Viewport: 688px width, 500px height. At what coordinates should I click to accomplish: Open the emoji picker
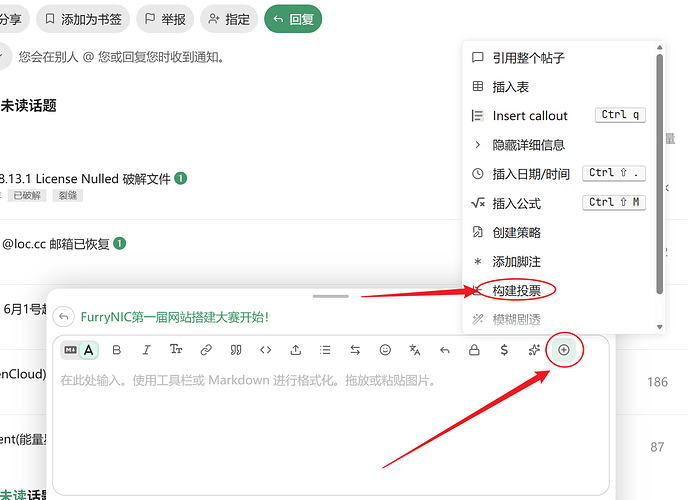click(385, 350)
